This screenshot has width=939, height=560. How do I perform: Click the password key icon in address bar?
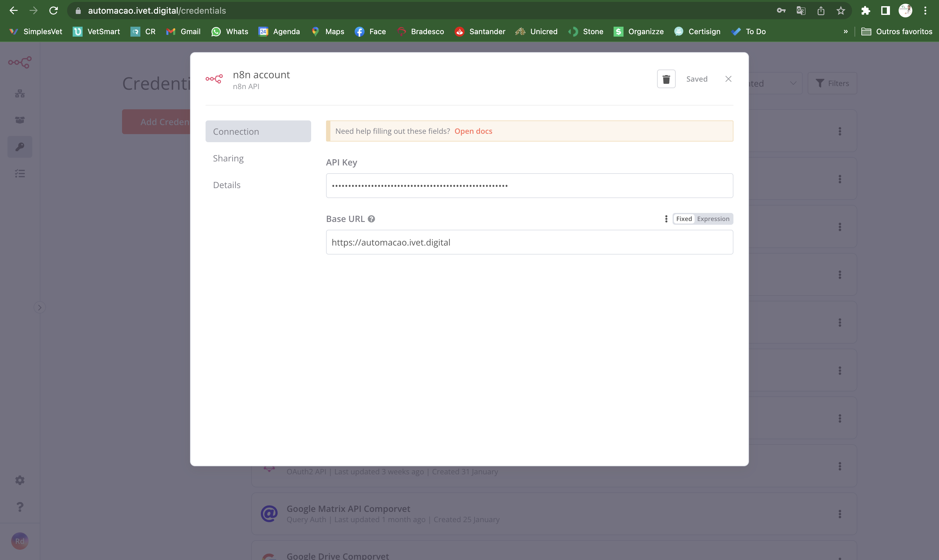[x=781, y=11]
